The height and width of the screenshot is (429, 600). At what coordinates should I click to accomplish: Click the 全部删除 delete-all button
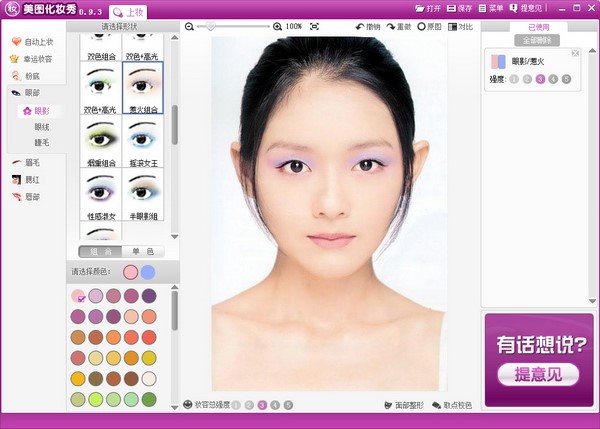click(x=537, y=40)
